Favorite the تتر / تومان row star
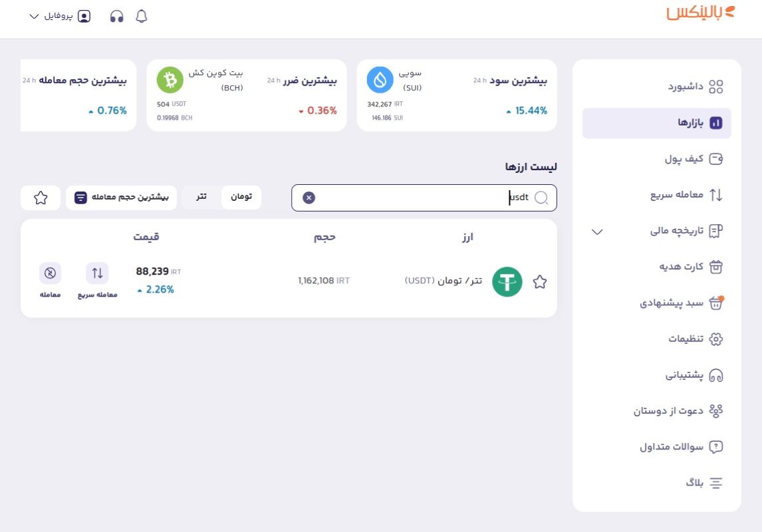Viewport: 762px width, 532px height. pos(539,282)
